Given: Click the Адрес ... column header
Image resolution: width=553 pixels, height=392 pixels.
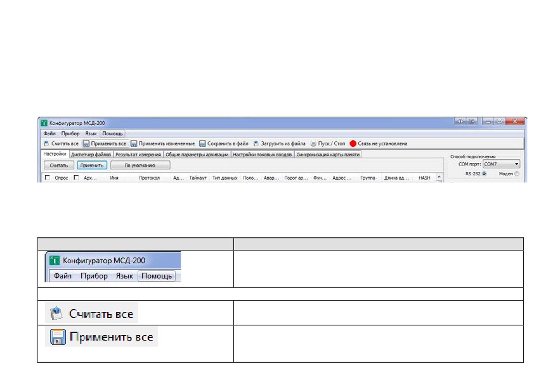Looking at the screenshot, I should [x=342, y=178].
